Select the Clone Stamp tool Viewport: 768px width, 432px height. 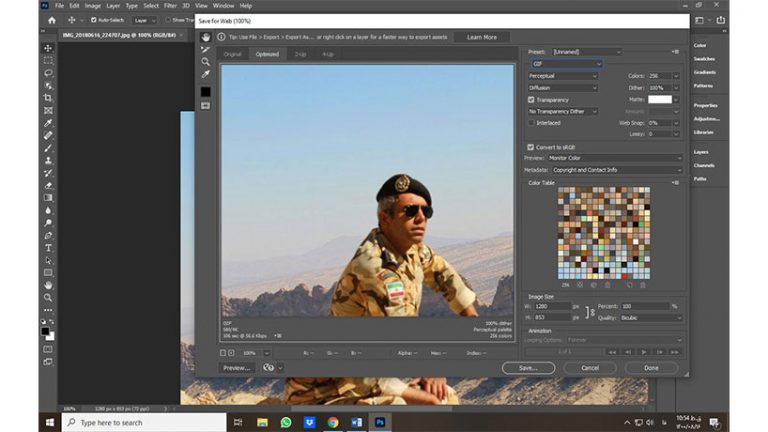coord(48,160)
